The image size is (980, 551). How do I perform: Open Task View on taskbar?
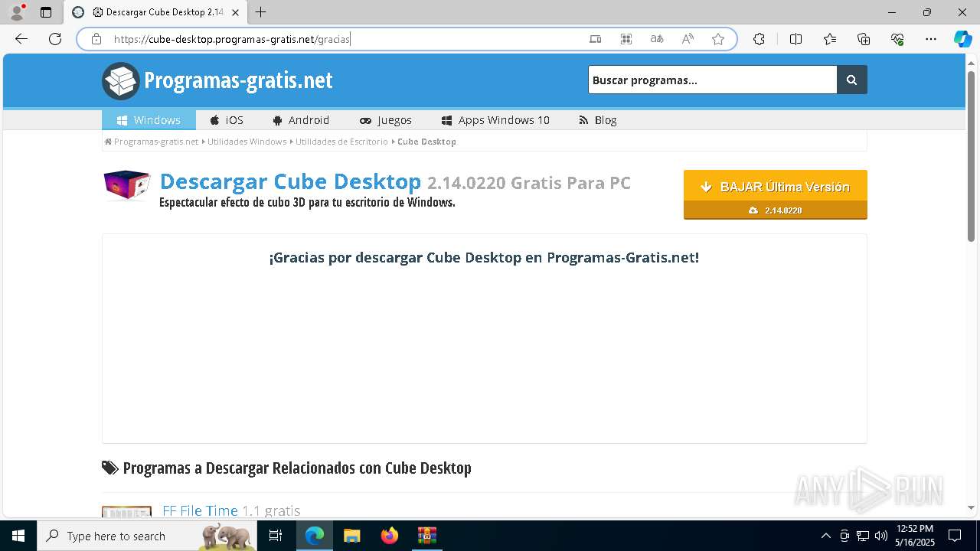(x=276, y=536)
